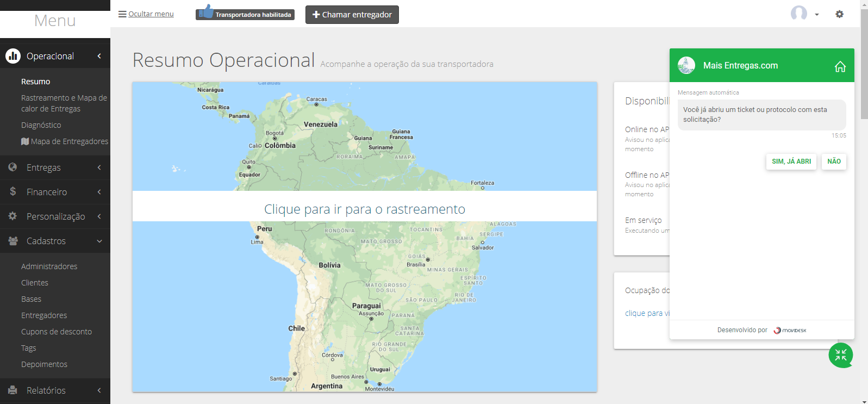Click the Ocultar menu link
868x404 pixels.
pos(151,14)
